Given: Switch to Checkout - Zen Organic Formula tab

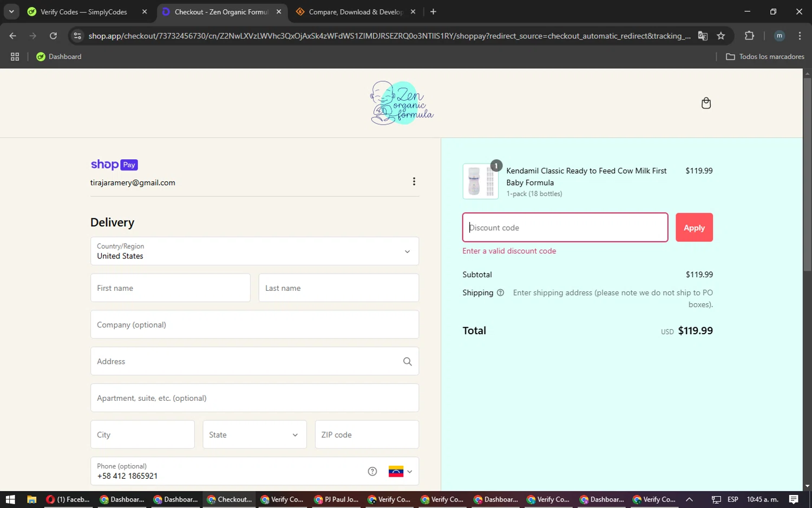Looking at the screenshot, I should pos(222,11).
